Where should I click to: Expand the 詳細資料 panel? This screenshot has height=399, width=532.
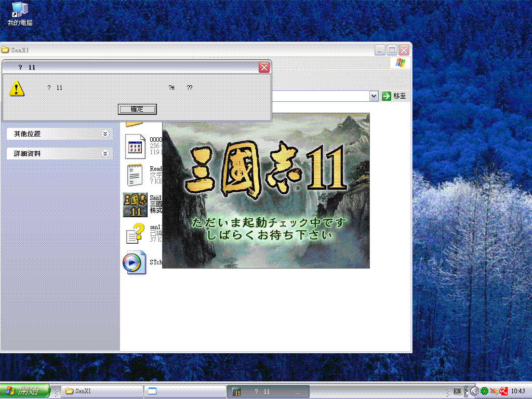tap(59, 153)
